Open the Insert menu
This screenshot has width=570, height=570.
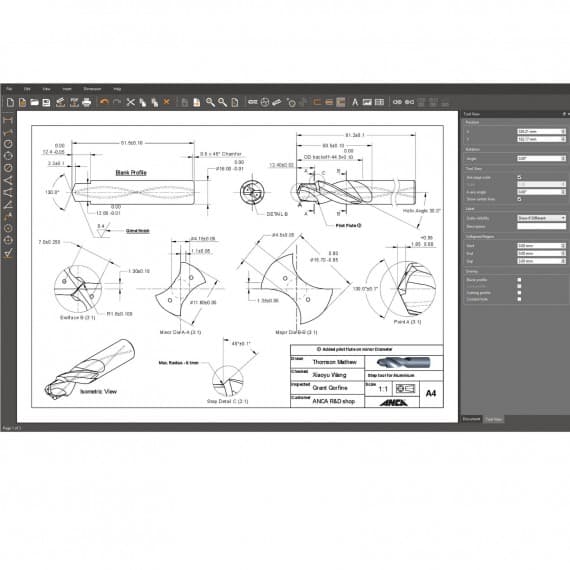(67, 89)
